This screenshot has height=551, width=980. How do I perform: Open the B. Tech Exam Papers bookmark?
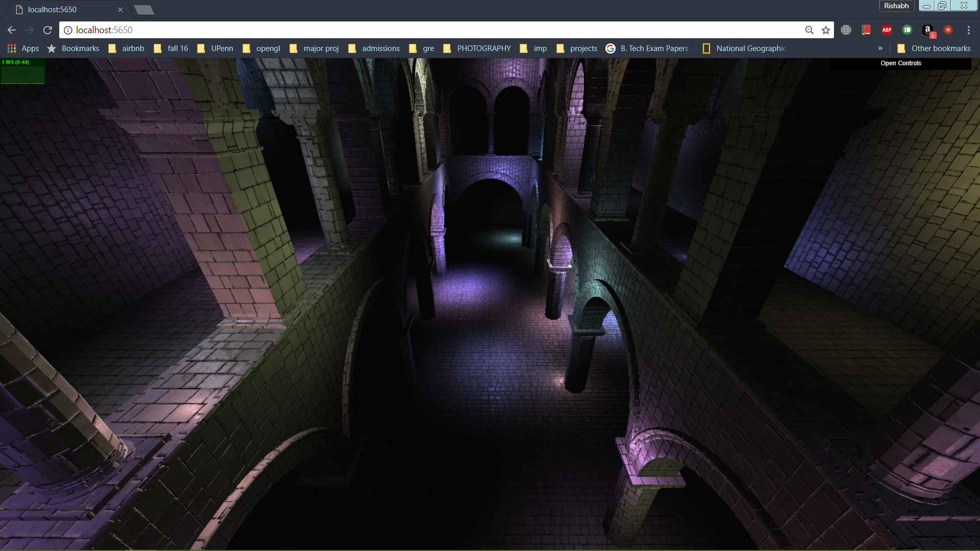[647, 48]
